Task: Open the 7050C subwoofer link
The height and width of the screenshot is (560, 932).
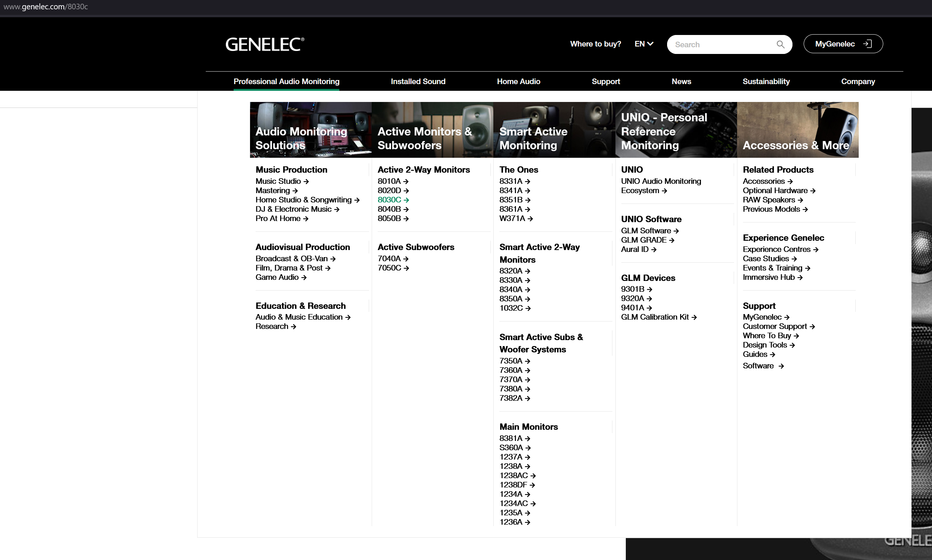Action: click(393, 268)
